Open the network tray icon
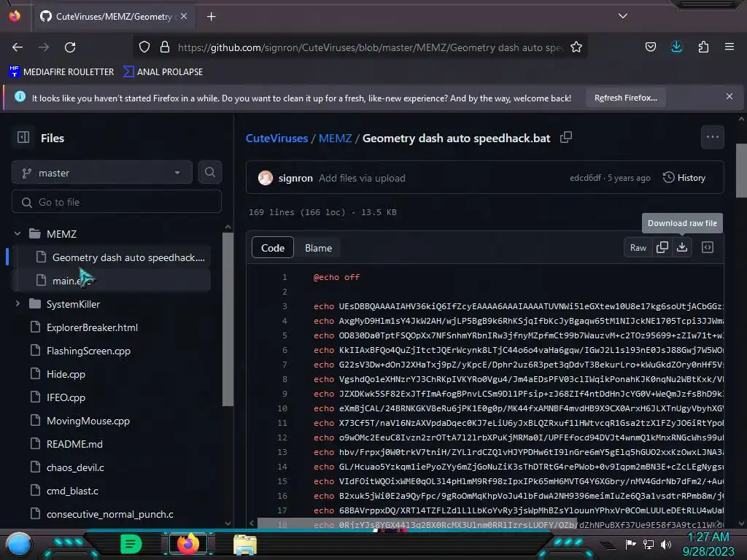The height and width of the screenshot is (560, 747). click(x=648, y=544)
